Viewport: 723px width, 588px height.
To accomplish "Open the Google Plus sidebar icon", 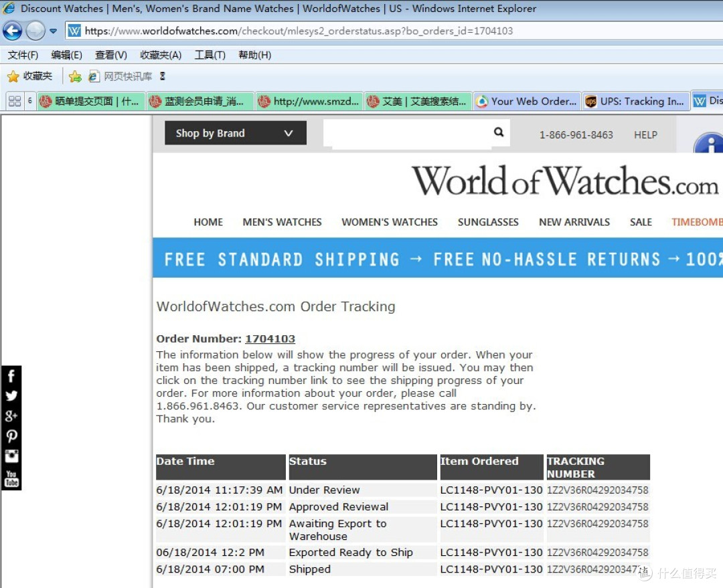I will (11, 415).
